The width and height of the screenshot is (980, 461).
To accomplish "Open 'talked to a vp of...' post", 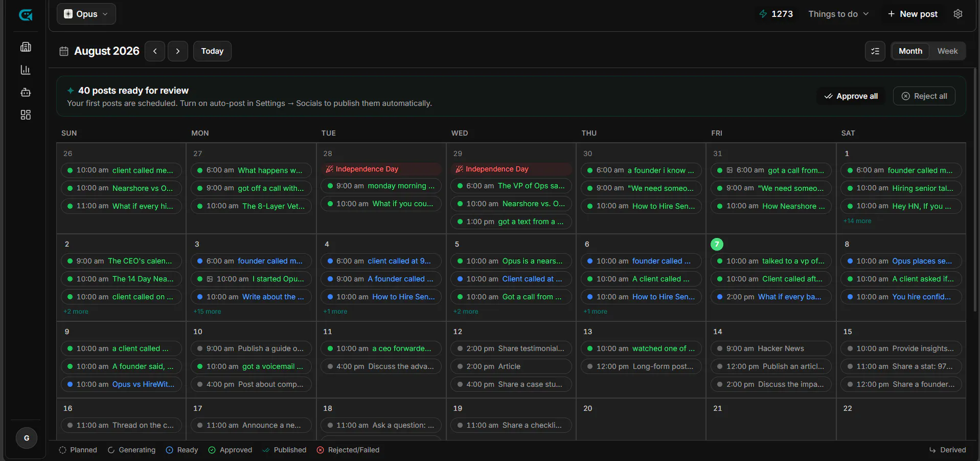I will (771, 261).
